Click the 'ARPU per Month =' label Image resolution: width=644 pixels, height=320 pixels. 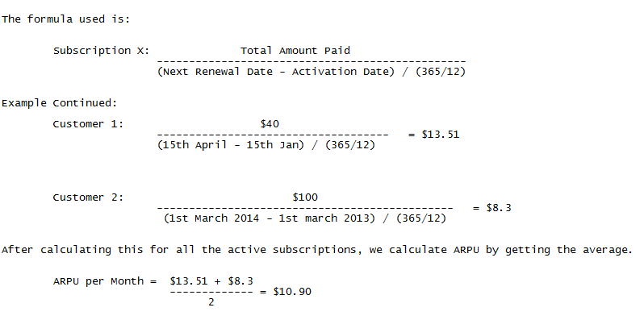[105, 281]
